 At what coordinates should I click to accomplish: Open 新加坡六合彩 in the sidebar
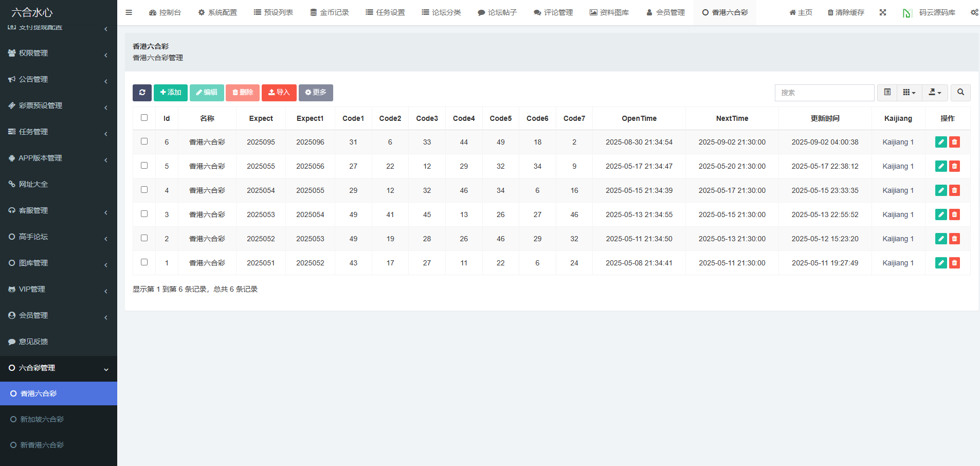[42, 419]
